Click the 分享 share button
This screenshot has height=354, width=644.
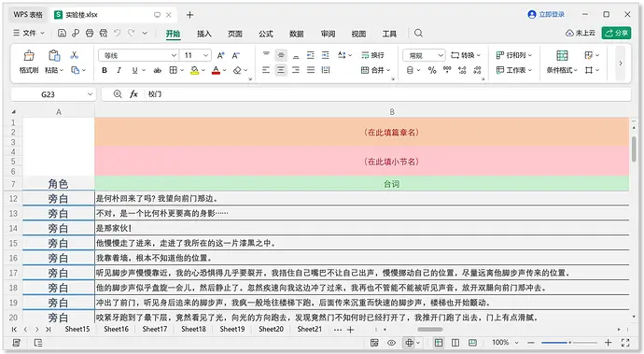[x=616, y=33]
